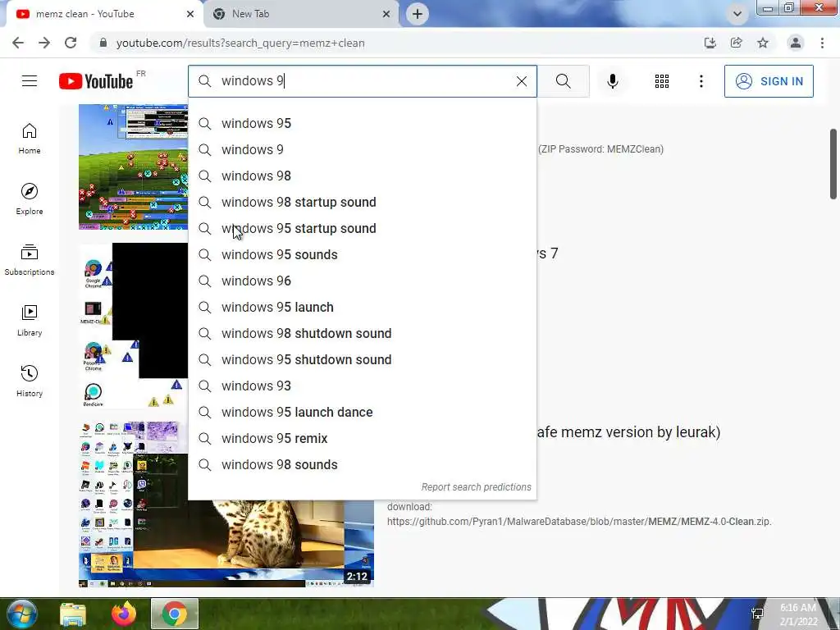Screen dimensions: 840x630
Task: Open Library in the sidebar
Action: coord(30,321)
